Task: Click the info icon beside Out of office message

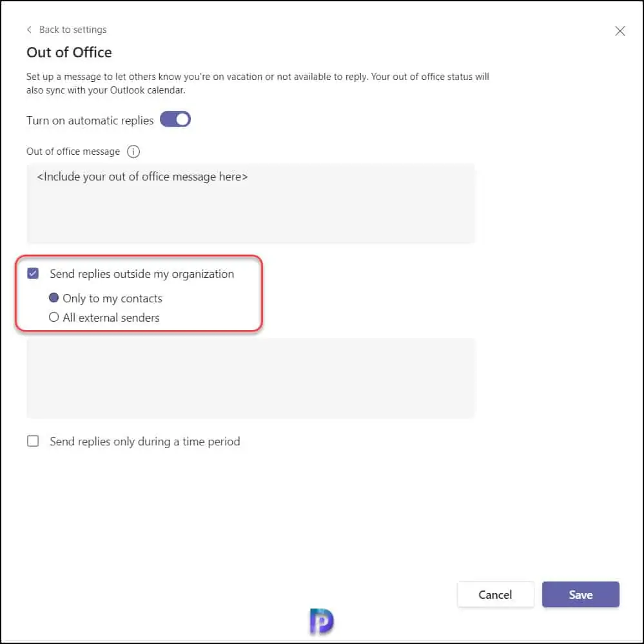Action: [133, 151]
